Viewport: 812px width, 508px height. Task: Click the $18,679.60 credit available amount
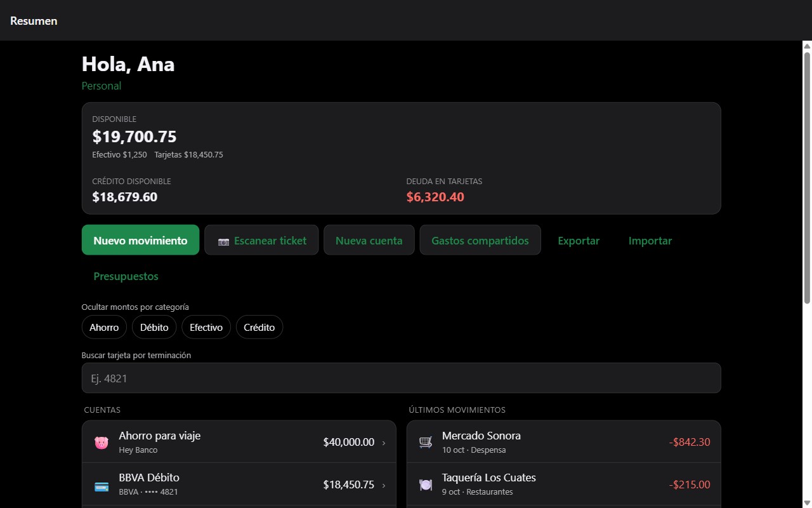[x=125, y=197]
